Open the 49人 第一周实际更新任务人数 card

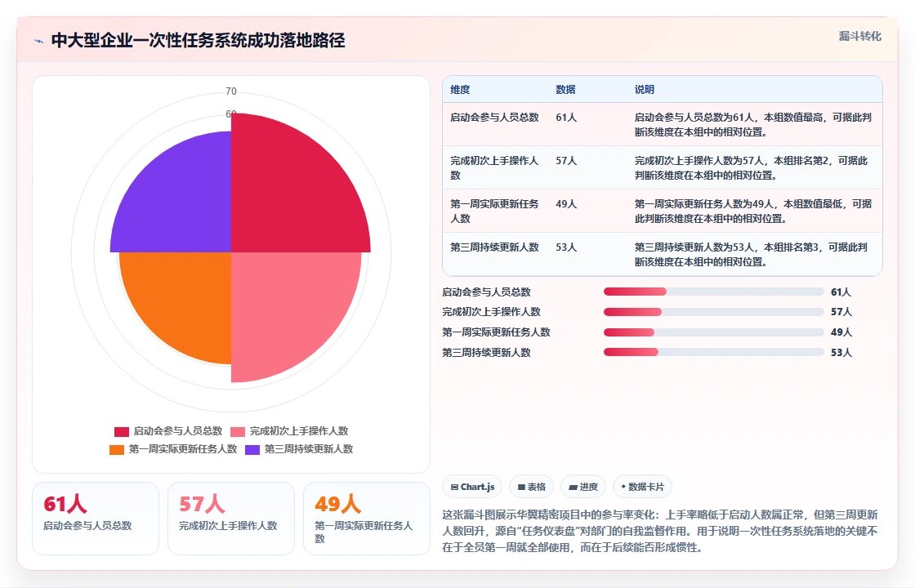[367, 518]
